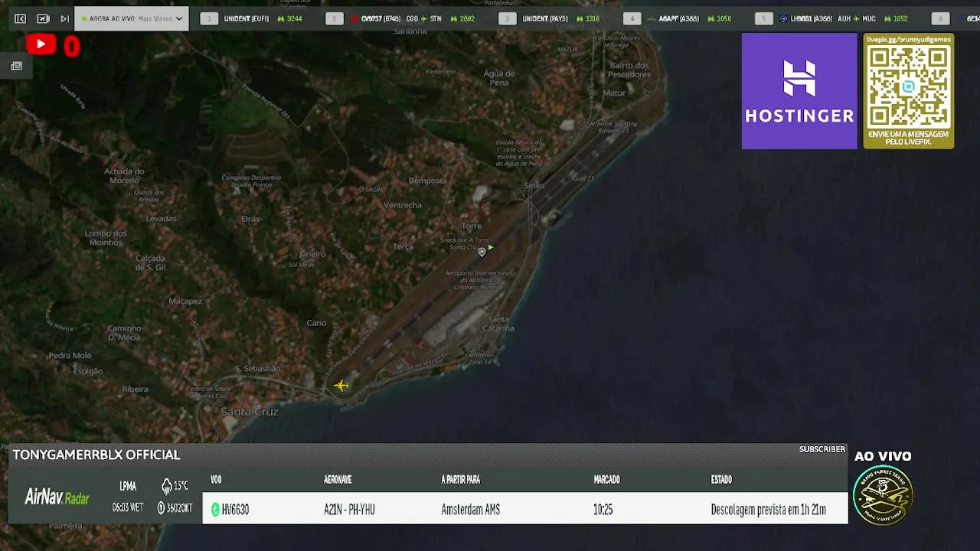Click the viewers count 3244 binoculars icon
980x551 pixels.
click(x=281, y=18)
